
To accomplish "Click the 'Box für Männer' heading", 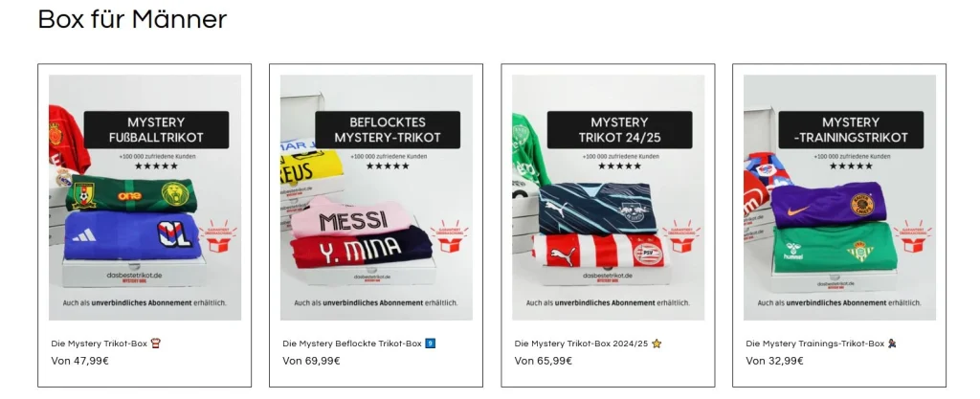I will (x=132, y=19).
